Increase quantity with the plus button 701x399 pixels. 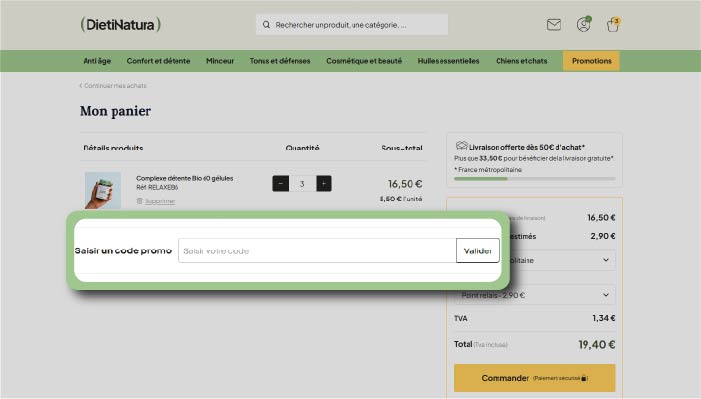pos(324,183)
